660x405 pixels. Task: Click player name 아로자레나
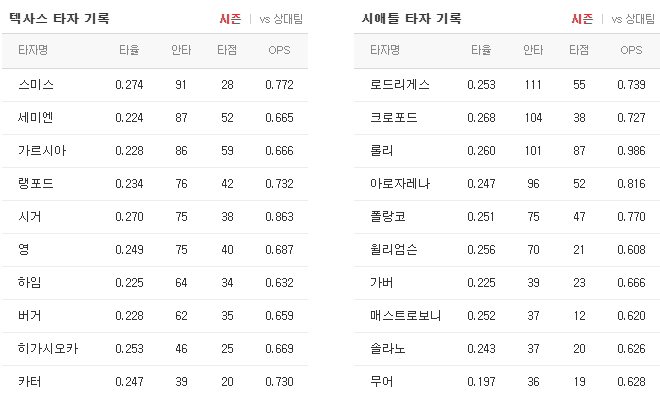399,184
